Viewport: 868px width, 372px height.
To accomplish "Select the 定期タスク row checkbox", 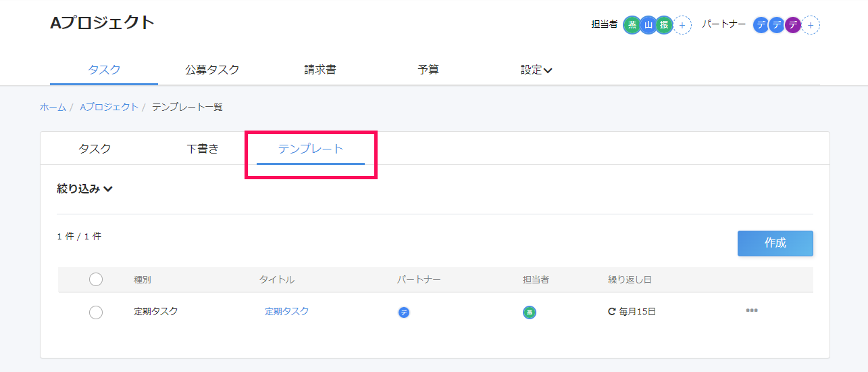I will click(x=96, y=312).
